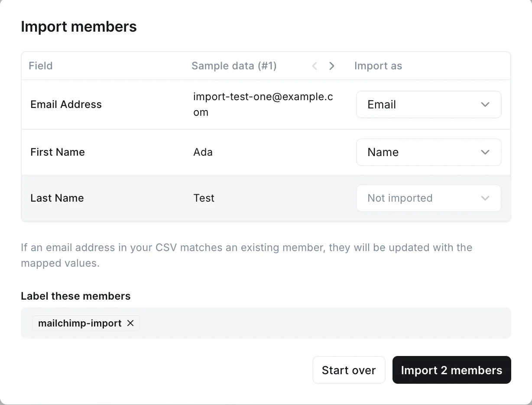Click the Email Address field cell
Image resolution: width=532 pixels, height=405 pixels.
point(66,105)
